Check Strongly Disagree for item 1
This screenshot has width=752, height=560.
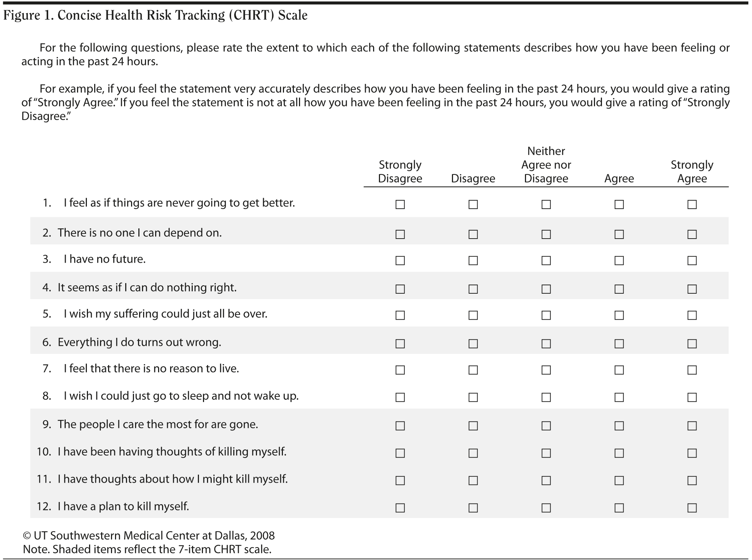tap(400, 204)
